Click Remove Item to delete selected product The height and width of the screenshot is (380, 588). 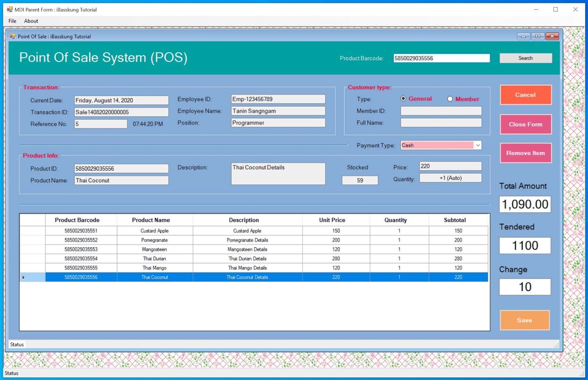tap(525, 153)
